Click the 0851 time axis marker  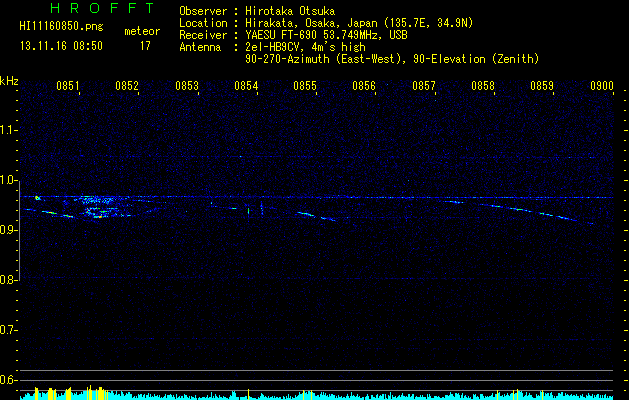click(68, 86)
